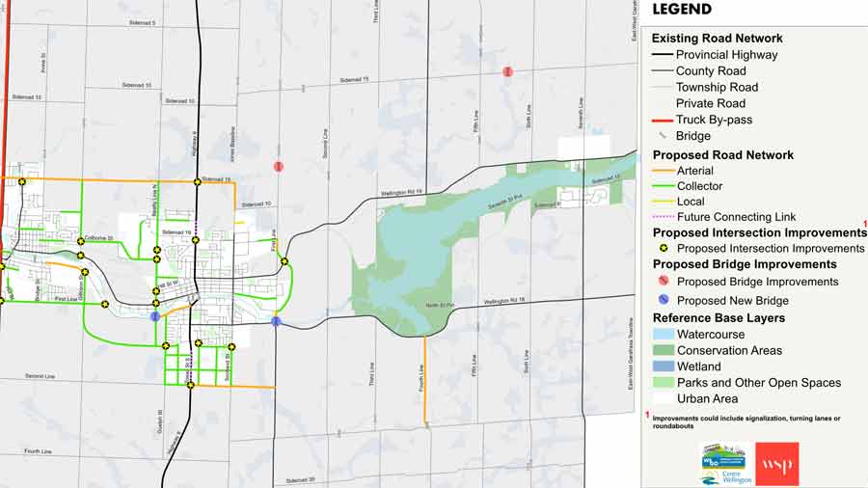Click the Proposed Intersection Improvements bold heading
Image resolution: width=868 pixels, height=488 pixels.
[x=759, y=233]
